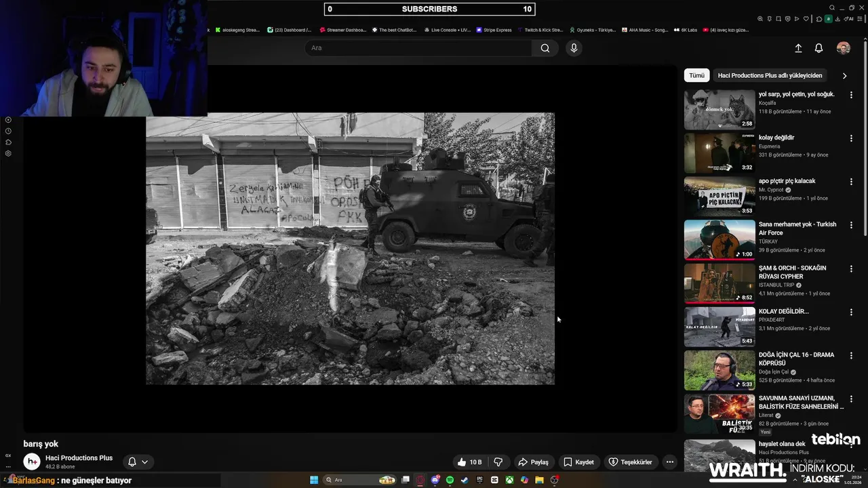Open options for 'yol sarp, yol çetin' video
The width and height of the screenshot is (868, 488).
coord(851,95)
